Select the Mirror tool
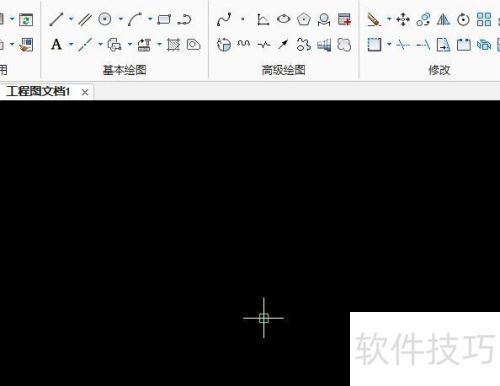Screen dimensions: 500x386 pyautogui.click(x=443, y=19)
